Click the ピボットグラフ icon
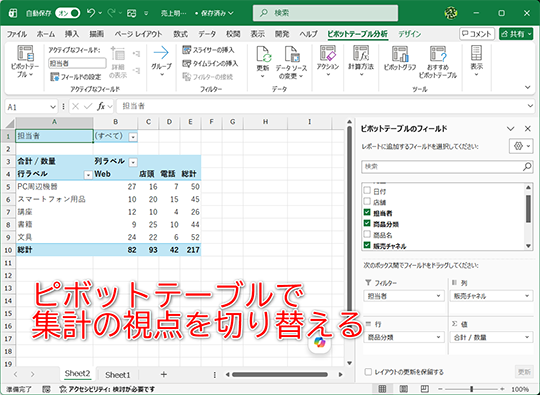540x395 pixels. [x=400, y=54]
